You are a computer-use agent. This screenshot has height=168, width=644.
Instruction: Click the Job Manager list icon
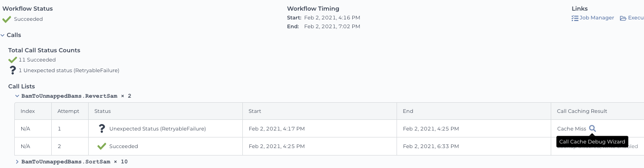point(575,18)
